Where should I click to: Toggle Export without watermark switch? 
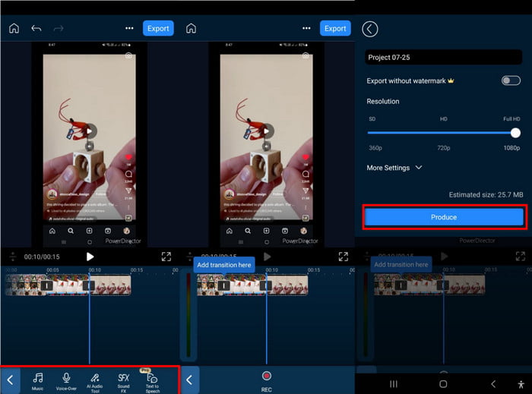(511, 80)
